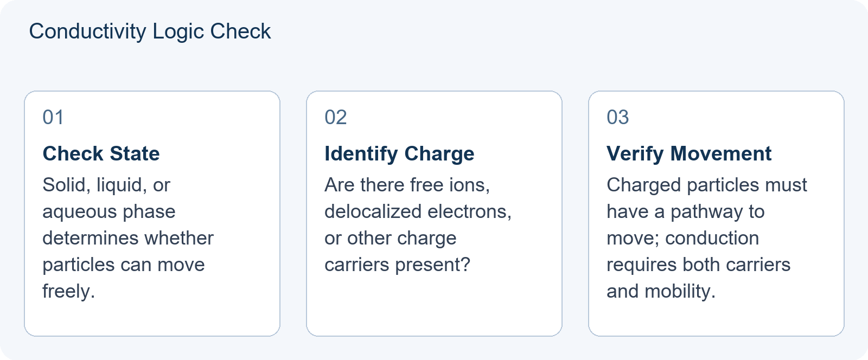Click the 'aqueous phase' text line

(109, 211)
